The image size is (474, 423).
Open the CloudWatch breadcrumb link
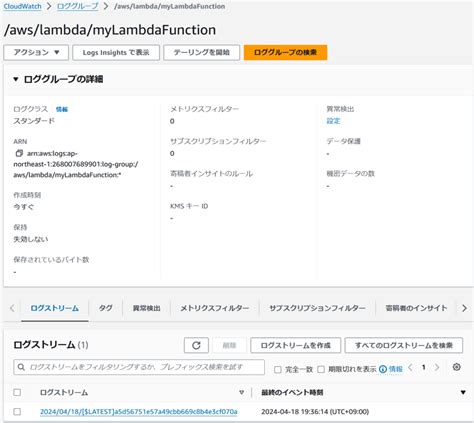22,6
